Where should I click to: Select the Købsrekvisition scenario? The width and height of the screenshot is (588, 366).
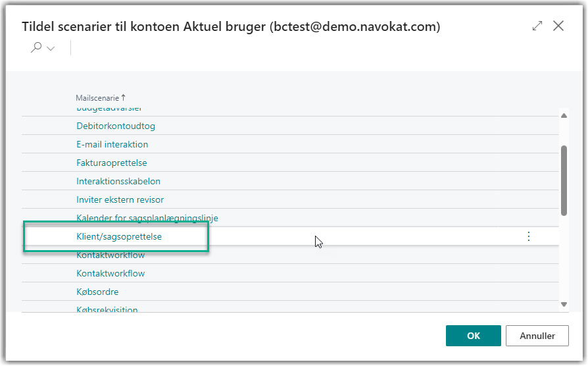[107, 309]
